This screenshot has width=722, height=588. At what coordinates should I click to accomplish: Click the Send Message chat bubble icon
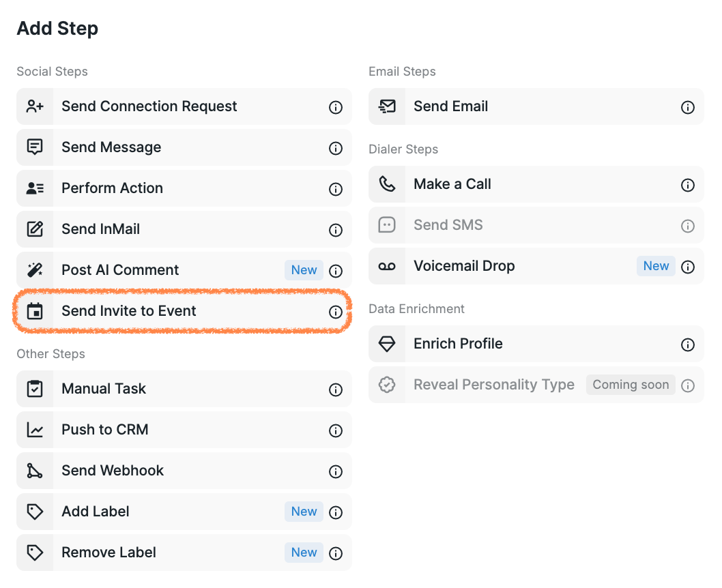tap(35, 147)
